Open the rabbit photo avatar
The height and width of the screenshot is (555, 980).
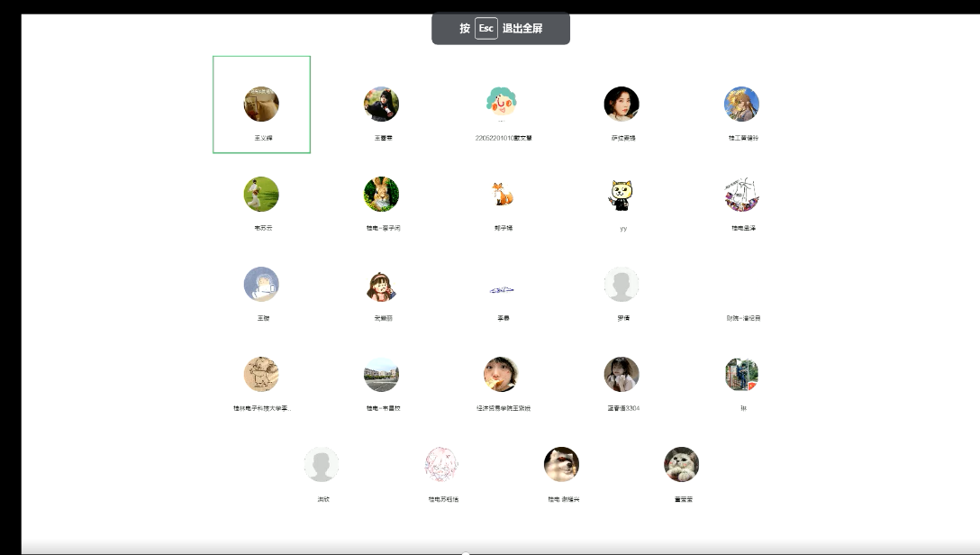(x=381, y=194)
